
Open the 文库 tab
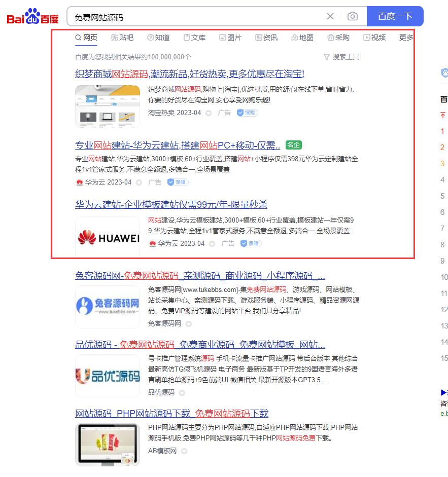point(195,38)
